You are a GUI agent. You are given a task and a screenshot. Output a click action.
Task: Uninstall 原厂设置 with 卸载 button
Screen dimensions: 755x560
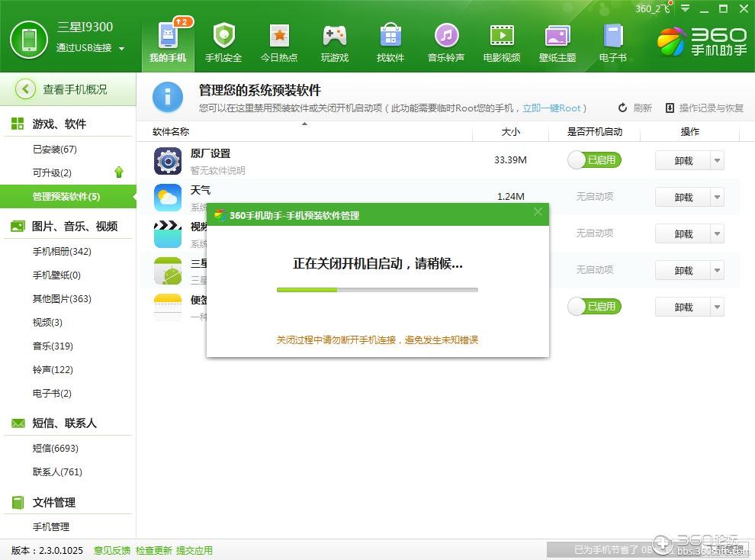click(x=683, y=161)
